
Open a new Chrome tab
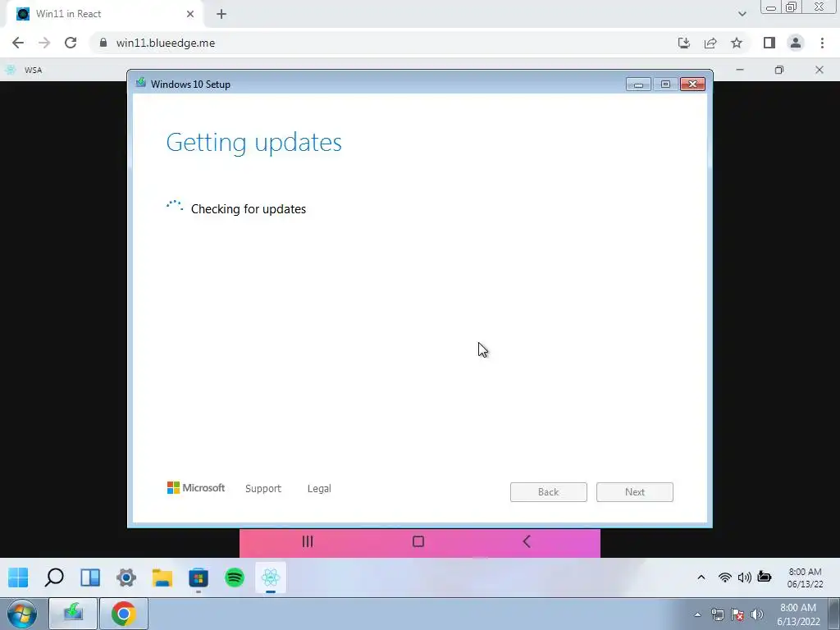221,14
